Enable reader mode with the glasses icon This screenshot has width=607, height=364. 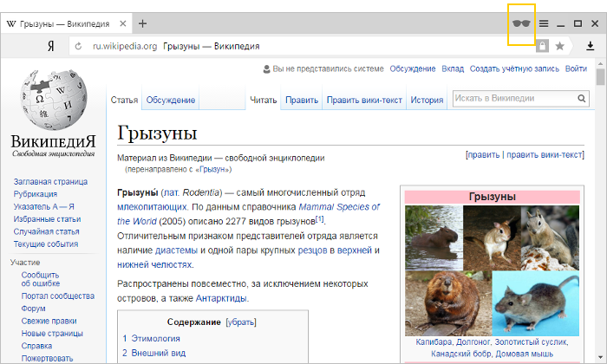tap(521, 23)
